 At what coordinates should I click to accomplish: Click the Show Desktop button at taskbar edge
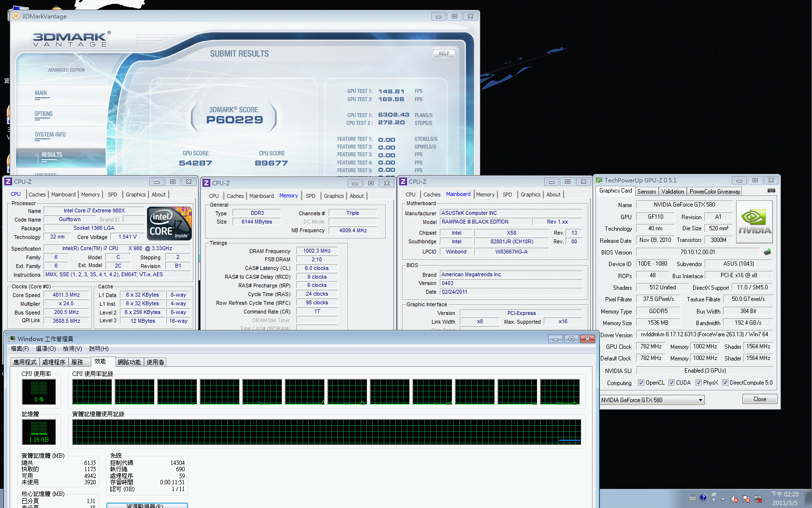pos(808,498)
